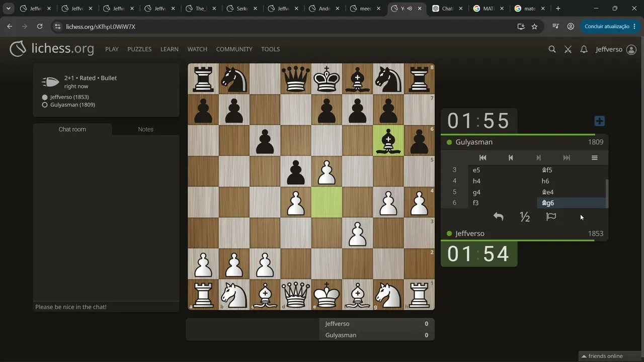Click the lichess.org address bar
644x362 pixels.
pyautogui.click(x=287, y=27)
